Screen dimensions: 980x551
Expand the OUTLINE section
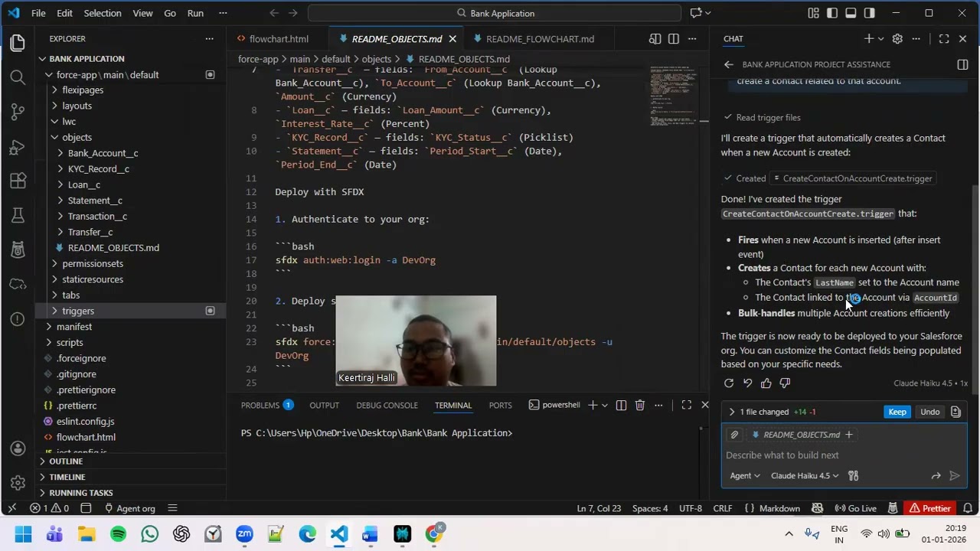[x=66, y=461]
